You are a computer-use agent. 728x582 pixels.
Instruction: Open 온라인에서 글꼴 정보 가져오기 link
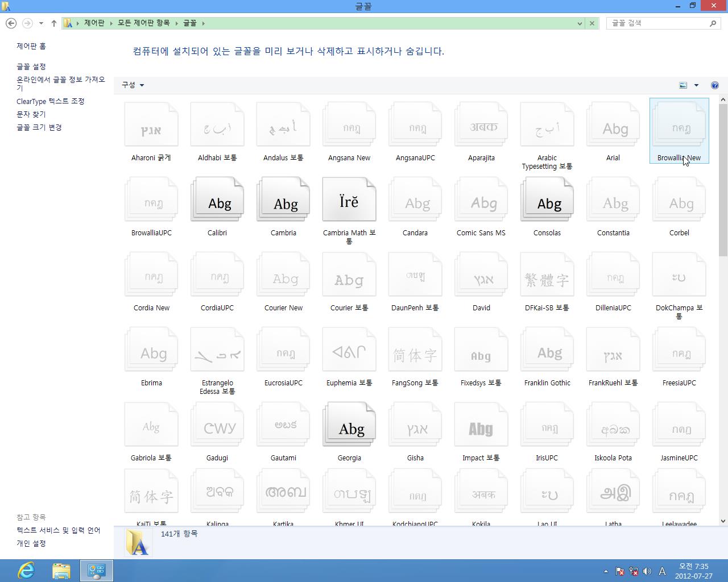[x=61, y=84]
